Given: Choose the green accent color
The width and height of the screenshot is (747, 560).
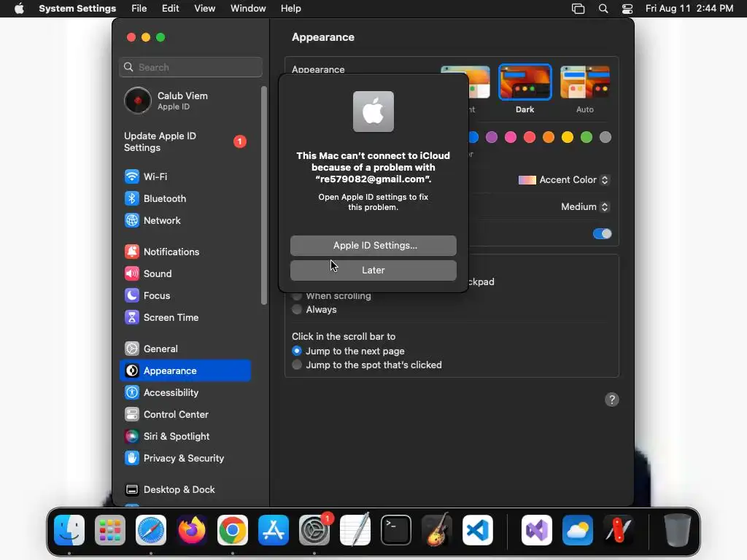Looking at the screenshot, I should (587, 138).
